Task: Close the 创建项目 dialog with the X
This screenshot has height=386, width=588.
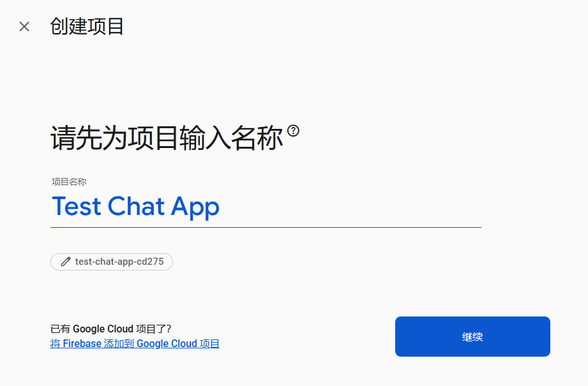Action: coord(24,27)
